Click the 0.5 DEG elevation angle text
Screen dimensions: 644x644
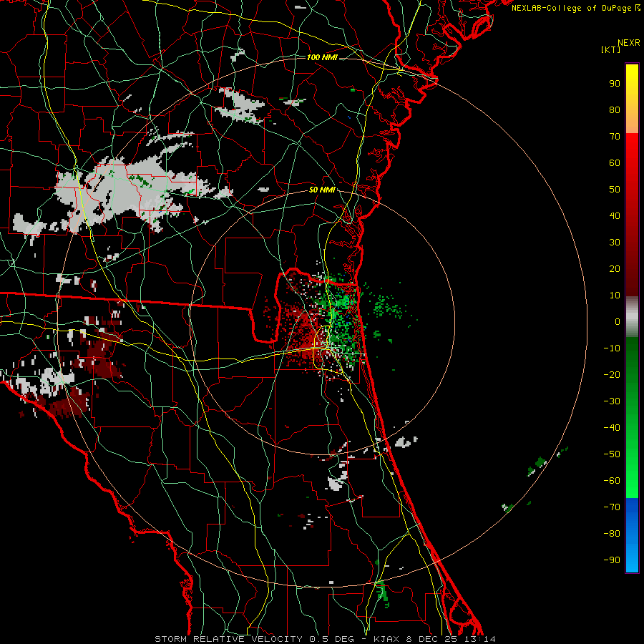[x=333, y=639]
